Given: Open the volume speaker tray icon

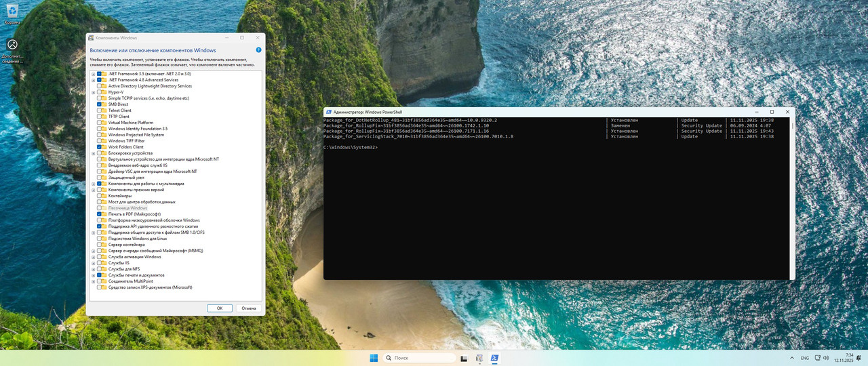Looking at the screenshot, I should 825,358.
